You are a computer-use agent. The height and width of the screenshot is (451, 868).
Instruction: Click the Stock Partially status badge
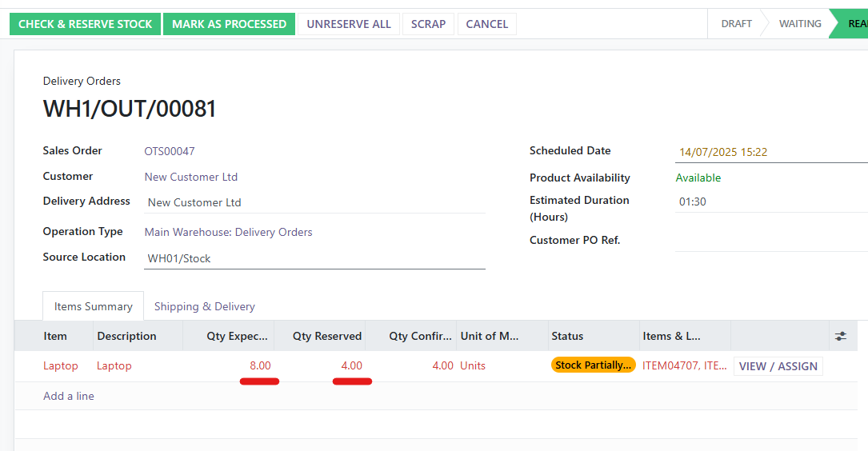coord(593,365)
